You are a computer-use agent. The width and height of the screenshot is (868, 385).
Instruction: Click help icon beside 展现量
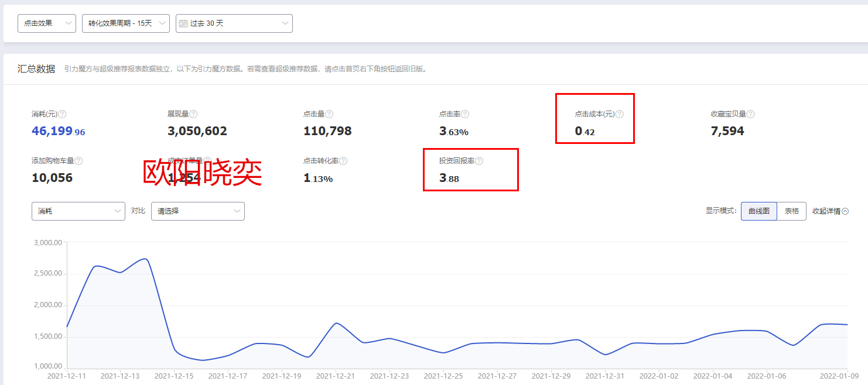tap(193, 115)
